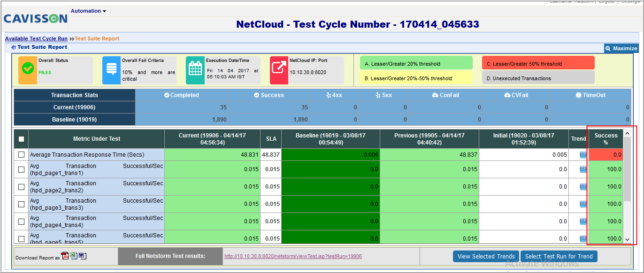Image resolution: width=644 pixels, height=273 pixels.
Task: Click the Current (19906) row label in stats
Action: [x=74, y=107]
